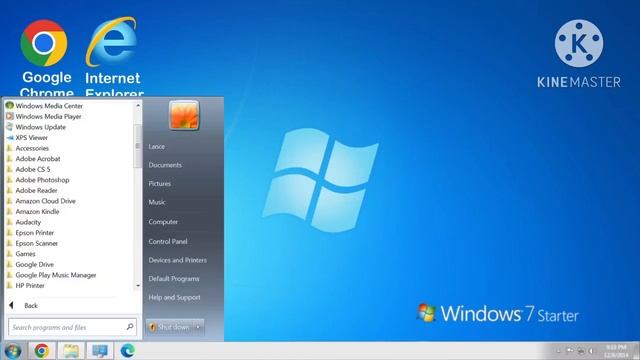The width and height of the screenshot is (640, 360).
Task: Open Documents from Start menu
Action: click(165, 165)
